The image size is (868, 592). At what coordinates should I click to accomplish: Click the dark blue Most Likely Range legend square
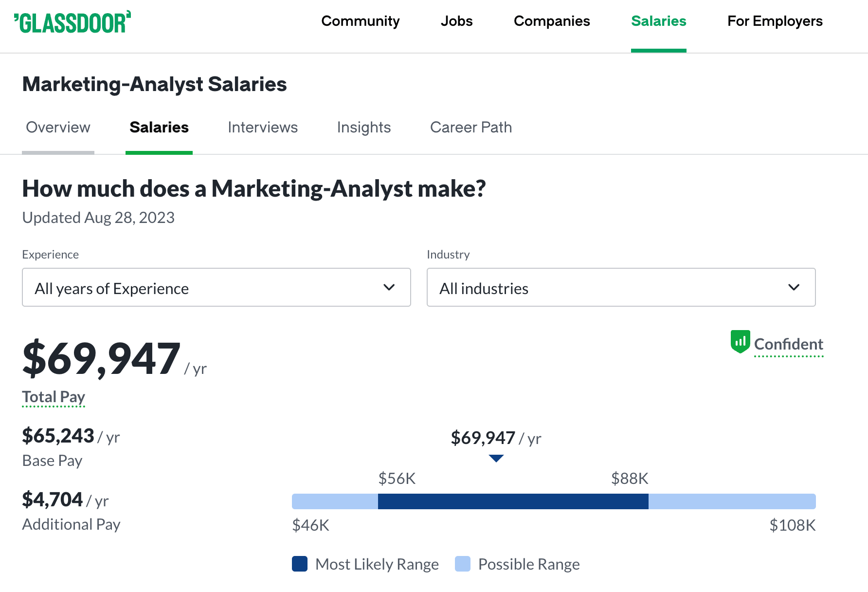click(299, 564)
